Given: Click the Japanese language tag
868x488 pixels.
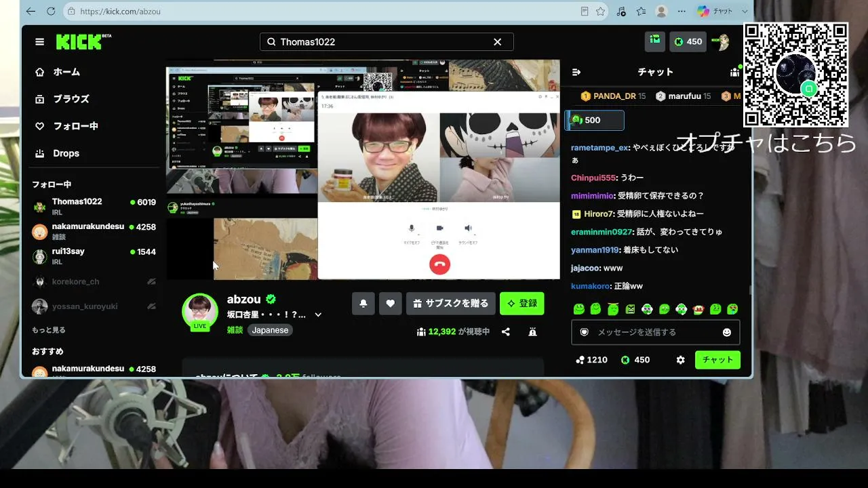Looking at the screenshot, I should tap(270, 330).
